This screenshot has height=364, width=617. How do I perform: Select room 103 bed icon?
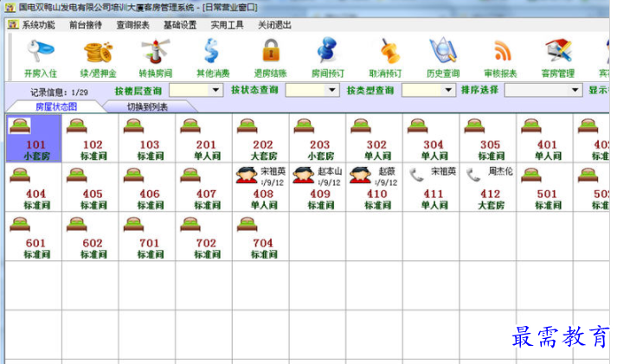(133, 126)
